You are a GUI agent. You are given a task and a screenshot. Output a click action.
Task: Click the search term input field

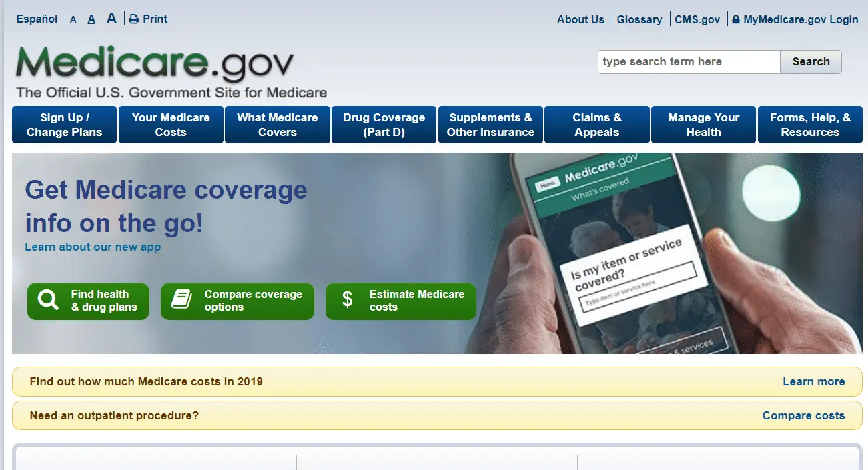coord(689,62)
